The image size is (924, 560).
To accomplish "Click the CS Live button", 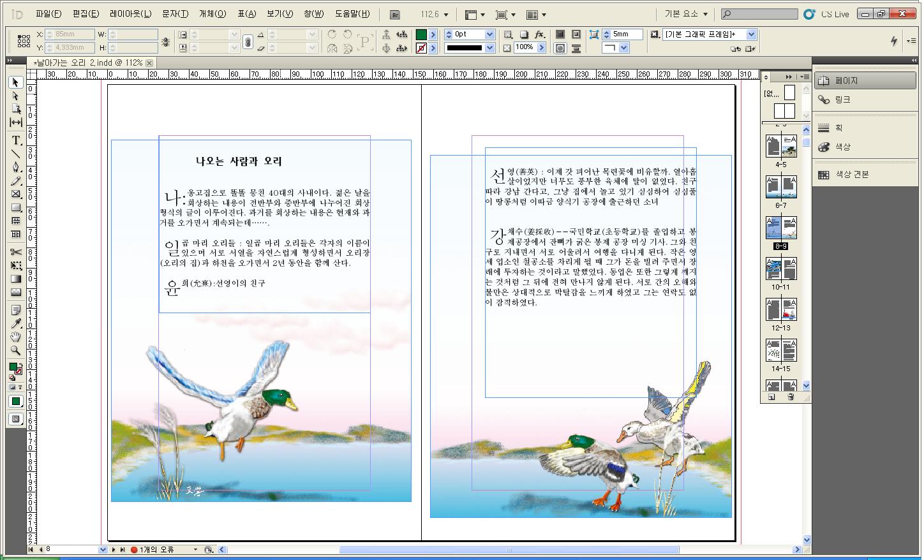I will (826, 14).
